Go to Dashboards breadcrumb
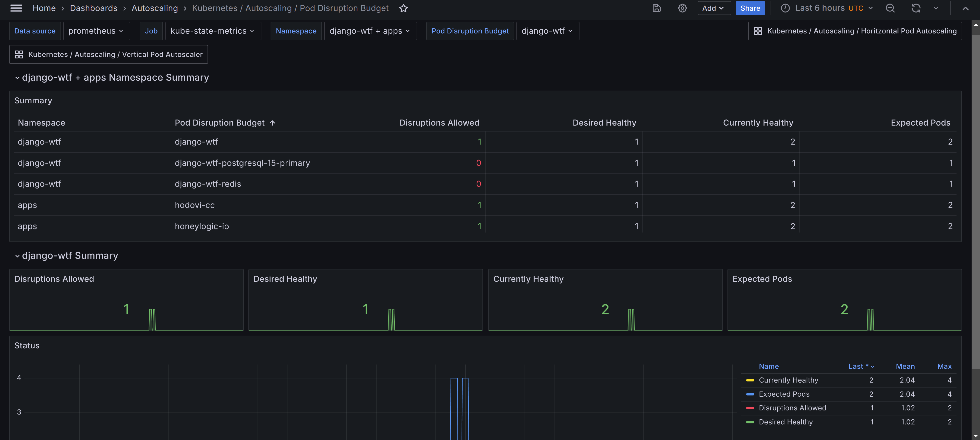980x440 pixels. [93, 8]
